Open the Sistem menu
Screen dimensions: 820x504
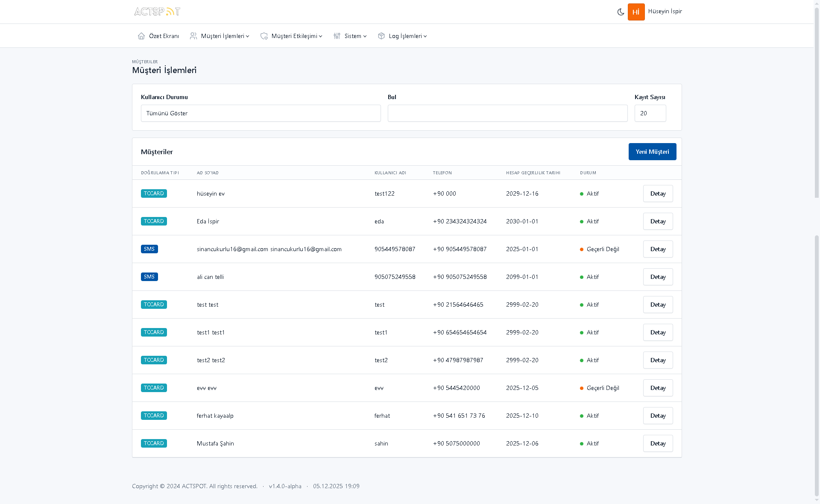click(353, 36)
